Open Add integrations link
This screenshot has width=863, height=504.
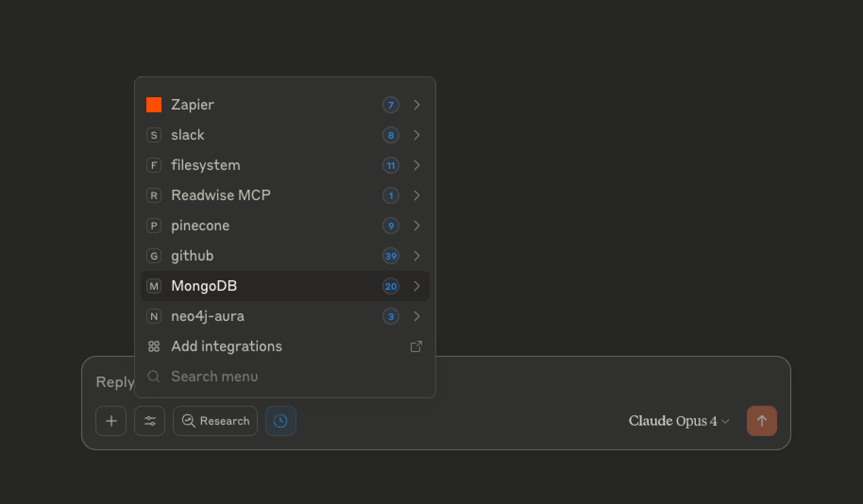pos(285,346)
